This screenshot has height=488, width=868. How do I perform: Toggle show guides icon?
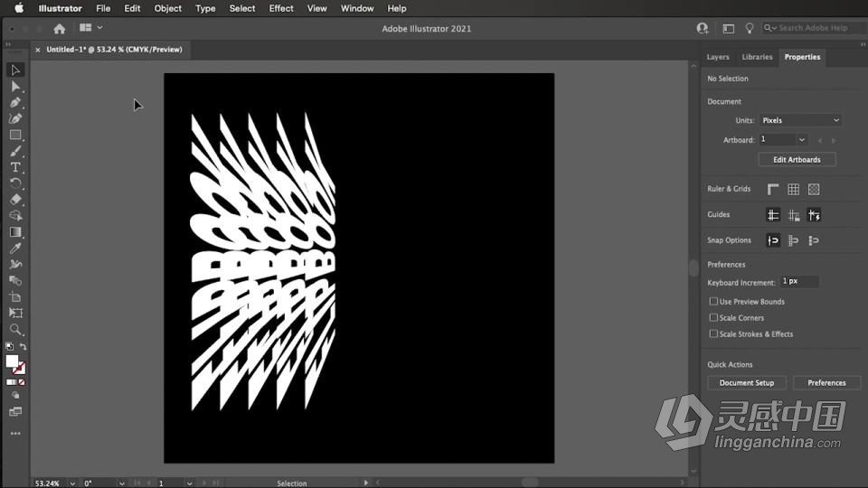[773, 215]
